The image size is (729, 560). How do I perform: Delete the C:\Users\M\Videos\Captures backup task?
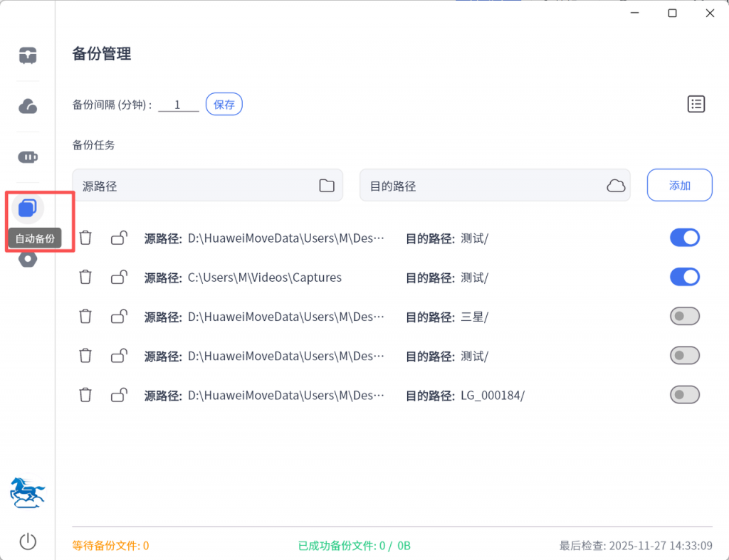point(85,277)
